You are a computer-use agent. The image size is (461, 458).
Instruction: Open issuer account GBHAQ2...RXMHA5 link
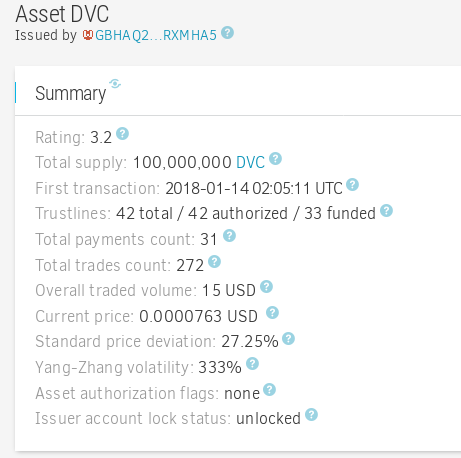click(x=156, y=35)
